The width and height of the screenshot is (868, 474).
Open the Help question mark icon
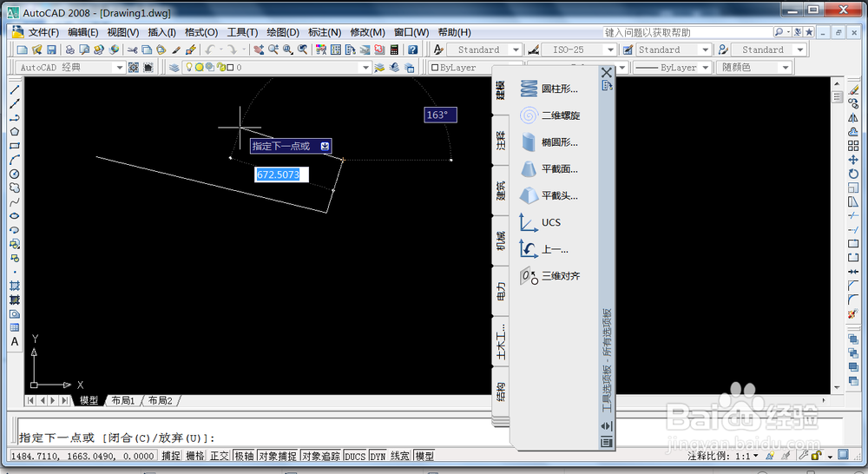pos(412,49)
